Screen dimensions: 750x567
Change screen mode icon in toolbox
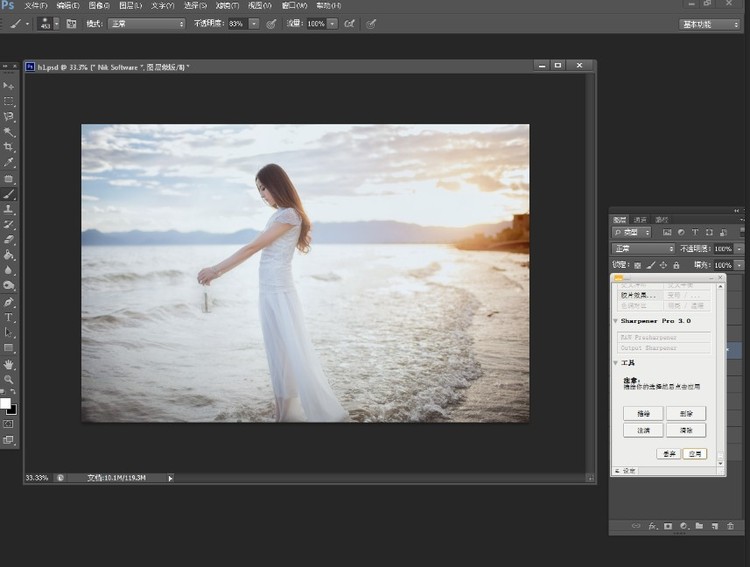pyautogui.click(x=9, y=440)
